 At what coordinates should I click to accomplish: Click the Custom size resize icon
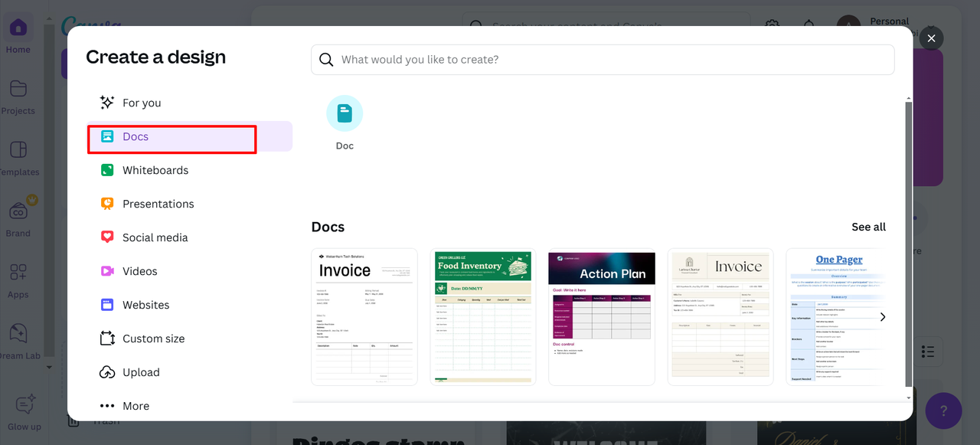pos(107,339)
